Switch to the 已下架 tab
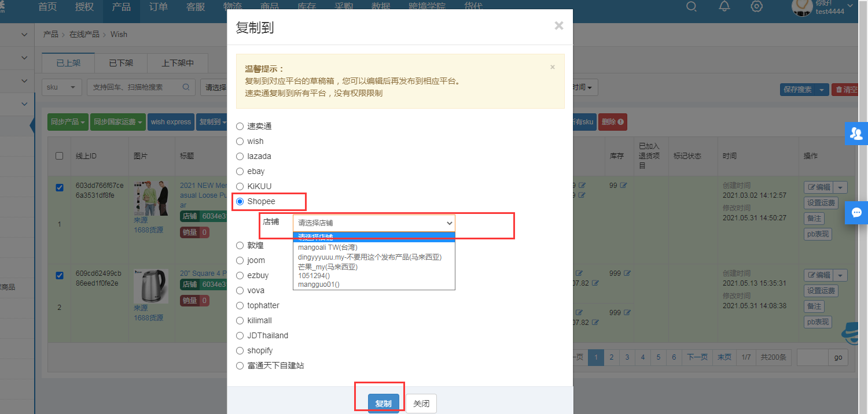868x414 pixels. coord(121,63)
